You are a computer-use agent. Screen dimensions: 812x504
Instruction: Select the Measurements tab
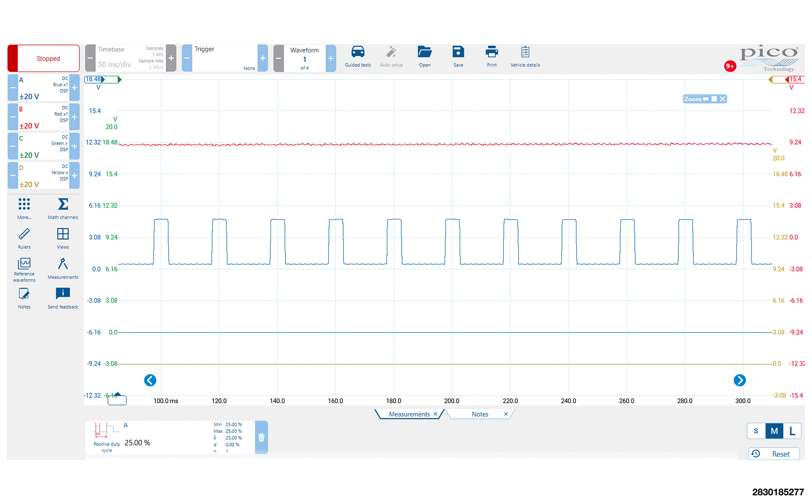409,414
